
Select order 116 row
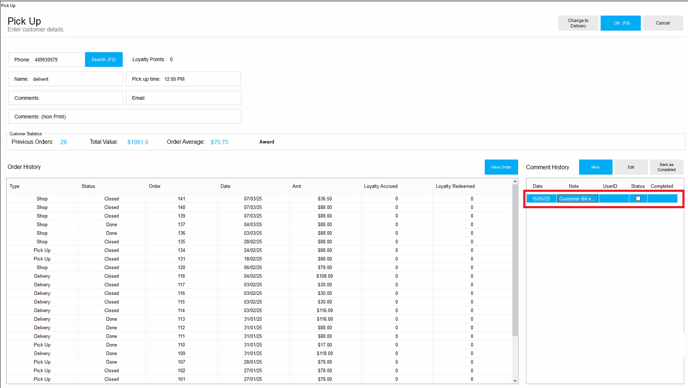click(x=259, y=293)
